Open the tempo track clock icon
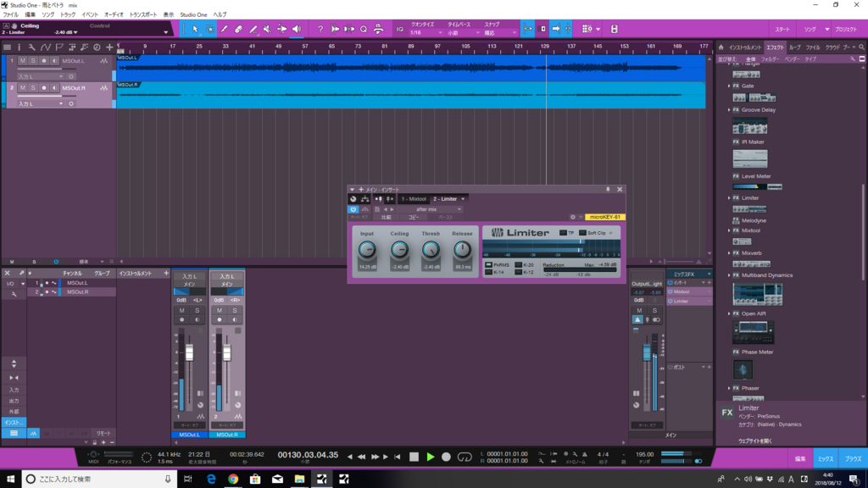 [97, 47]
